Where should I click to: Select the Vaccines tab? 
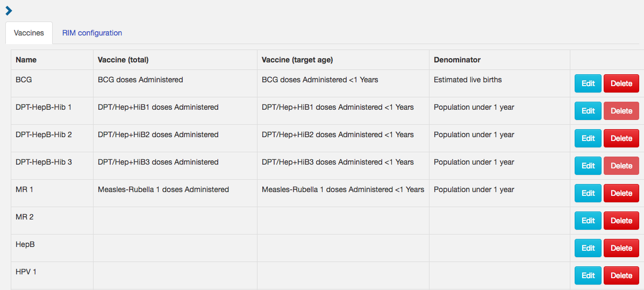tap(28, 33)
